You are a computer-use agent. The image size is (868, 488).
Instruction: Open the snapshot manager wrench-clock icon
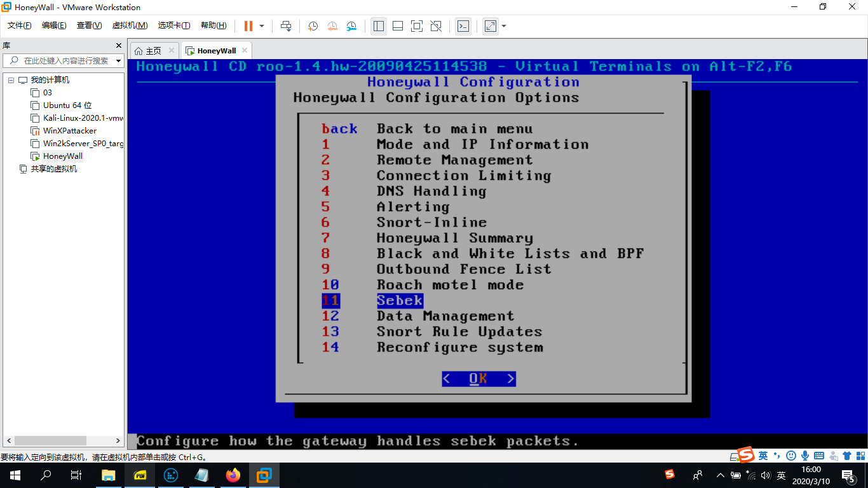coord(351,26)
